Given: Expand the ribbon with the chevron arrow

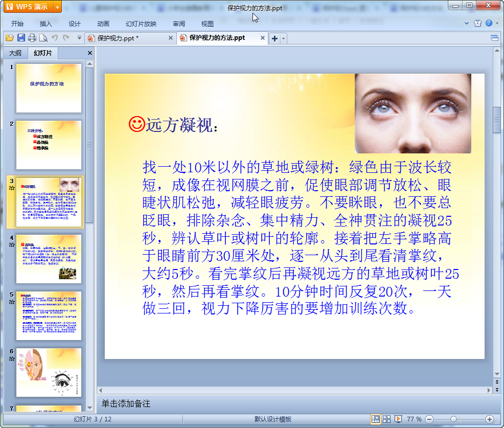Looking at the screenshot, I should [467, 23].
